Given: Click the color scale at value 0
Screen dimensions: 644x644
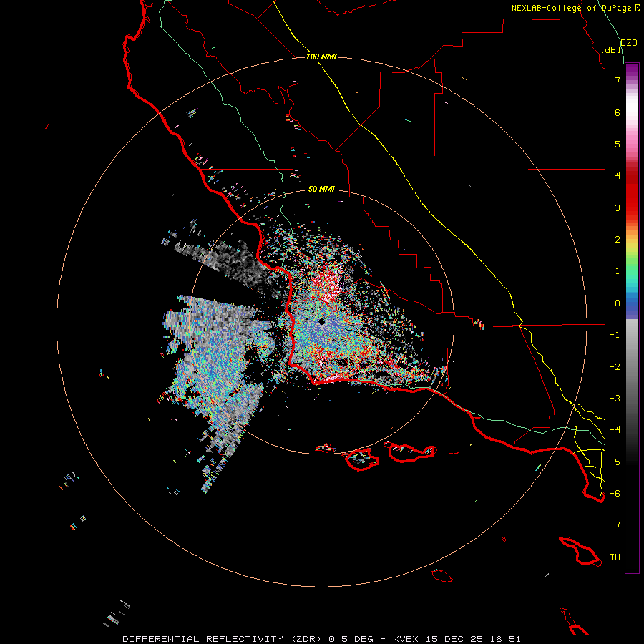Looking at the screenshot, I should 632,303.
